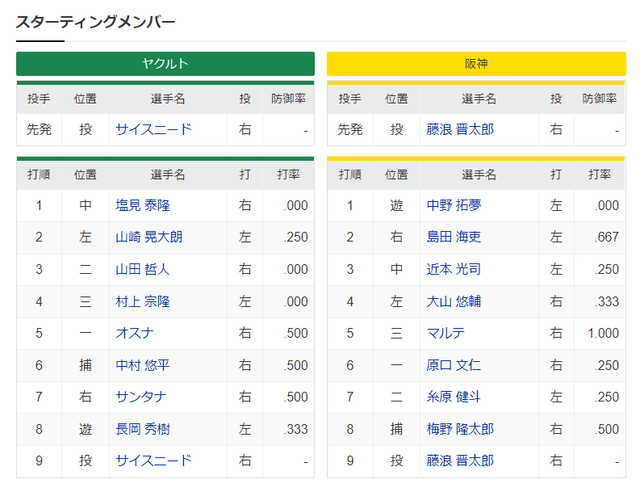Click the スターティングメンバー heading
This screenshot has height=492, width=640.
point(96,22)
